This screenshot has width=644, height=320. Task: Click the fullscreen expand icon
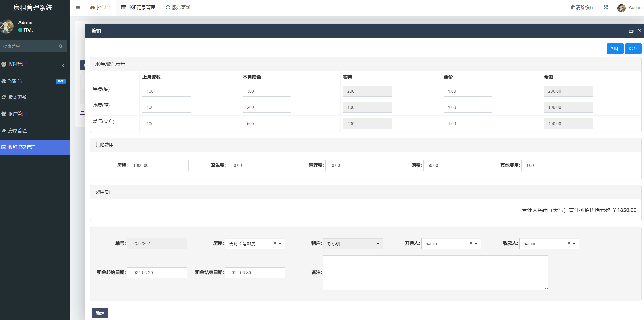[606, 8]
